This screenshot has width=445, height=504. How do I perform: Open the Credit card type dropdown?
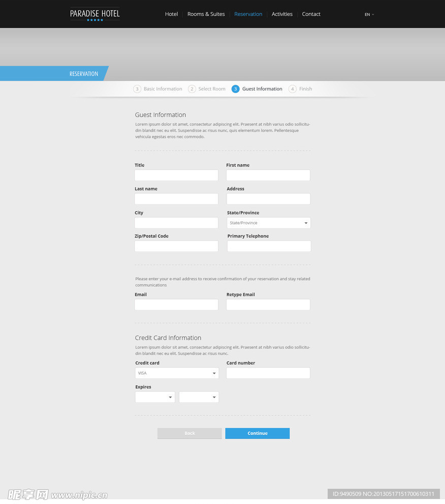177,373
